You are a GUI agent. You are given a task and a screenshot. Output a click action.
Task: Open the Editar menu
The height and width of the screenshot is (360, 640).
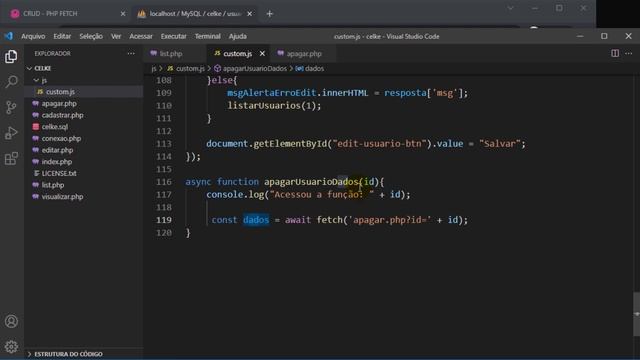pyautogui.click(x=62, y=36)
